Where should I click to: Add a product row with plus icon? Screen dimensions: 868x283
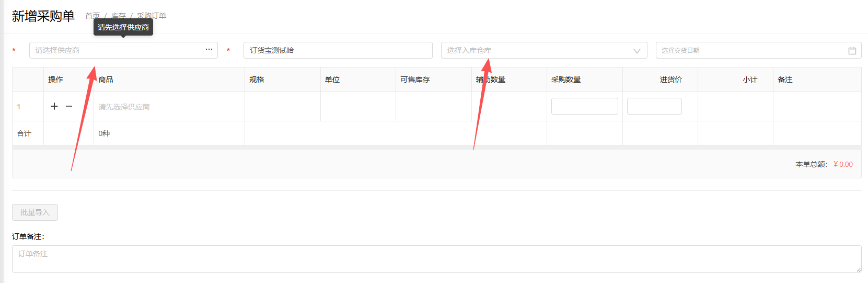point(54,106)
